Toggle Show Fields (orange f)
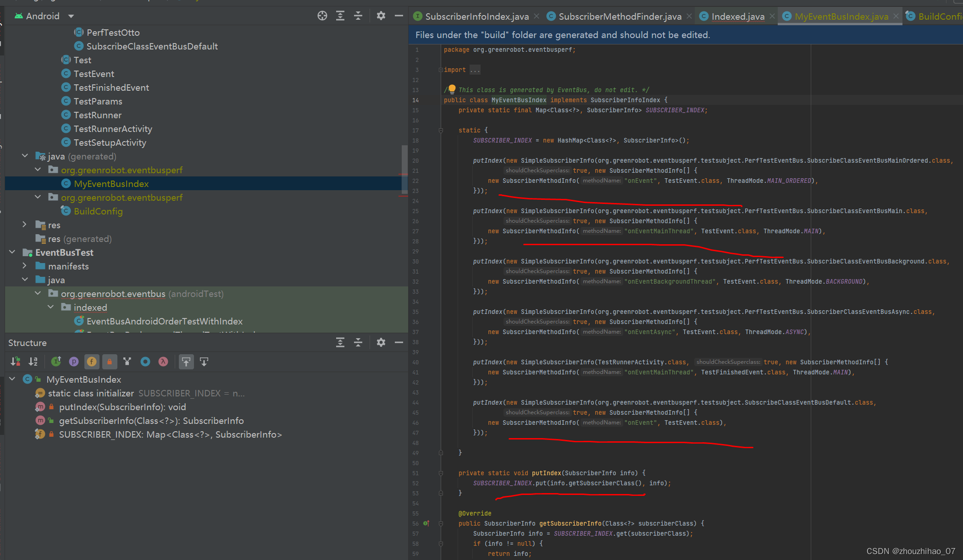 [x=92, y=362]
